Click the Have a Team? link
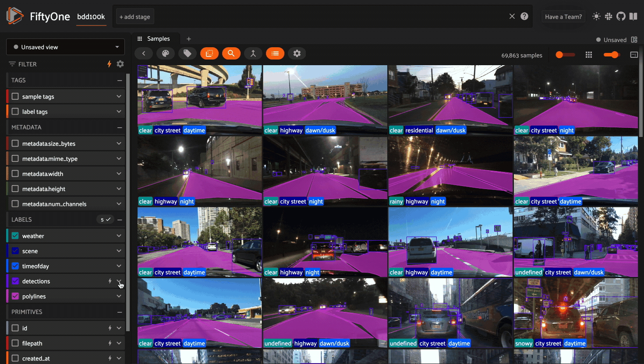The height and width of the screenshot is (364, 644). pos(563,17)
